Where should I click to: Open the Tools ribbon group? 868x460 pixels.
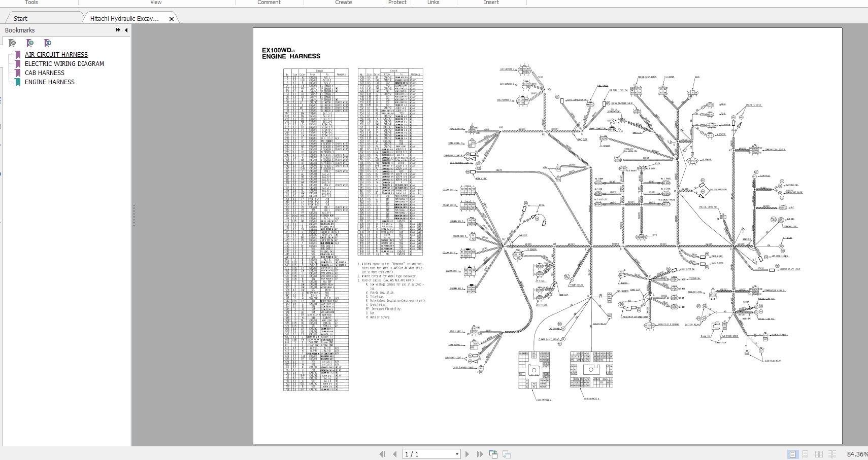tap(31, 3)
